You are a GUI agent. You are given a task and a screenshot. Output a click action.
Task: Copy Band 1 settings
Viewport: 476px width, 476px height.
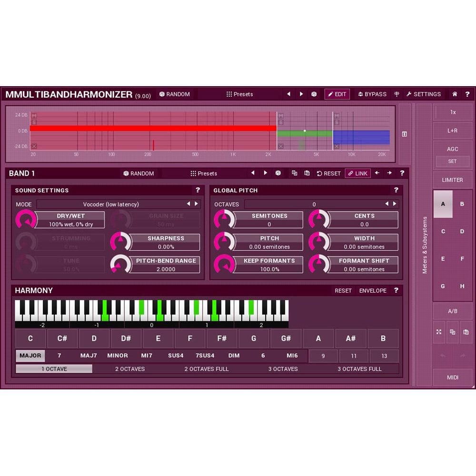[x=294, y=173]
